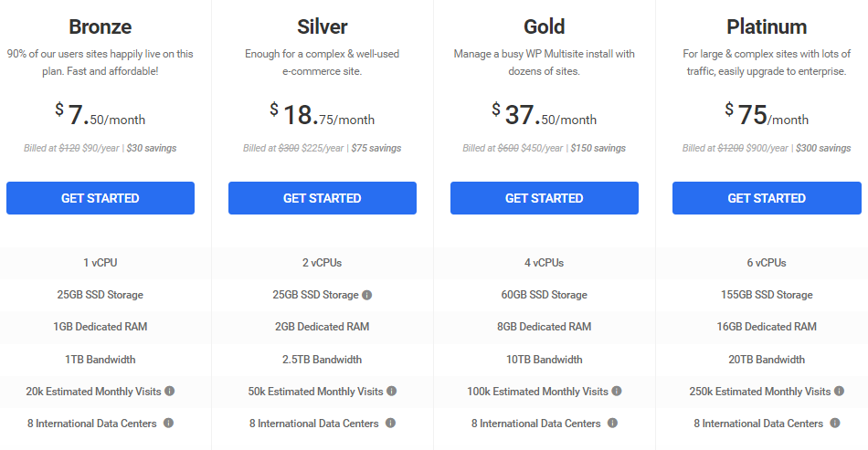Click the Gold $37.50/month price
The image size is (868, 450).
tap(545, 115)
